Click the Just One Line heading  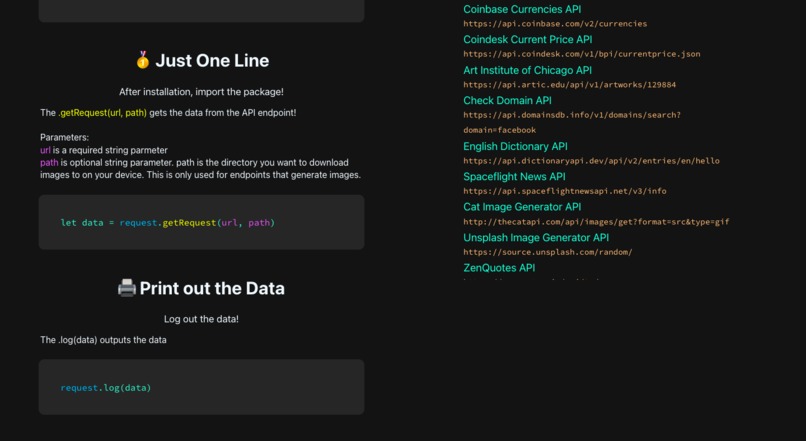(212, 61)
